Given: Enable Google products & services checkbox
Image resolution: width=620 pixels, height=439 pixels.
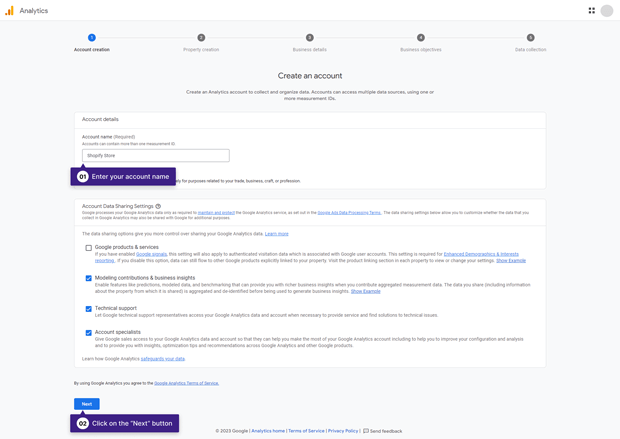Looking at the screenshot, I should (x=88, y=248).
